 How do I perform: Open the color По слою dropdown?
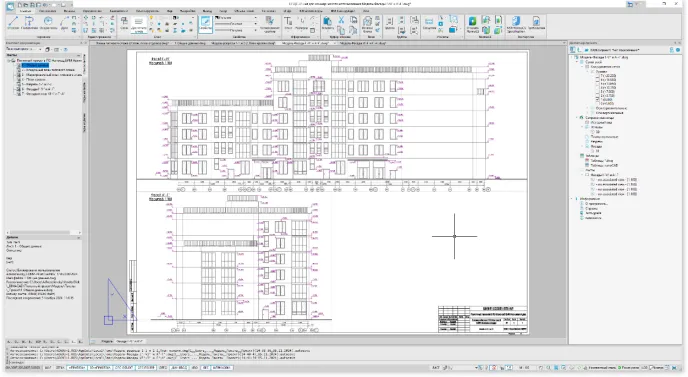click(236, 18)
